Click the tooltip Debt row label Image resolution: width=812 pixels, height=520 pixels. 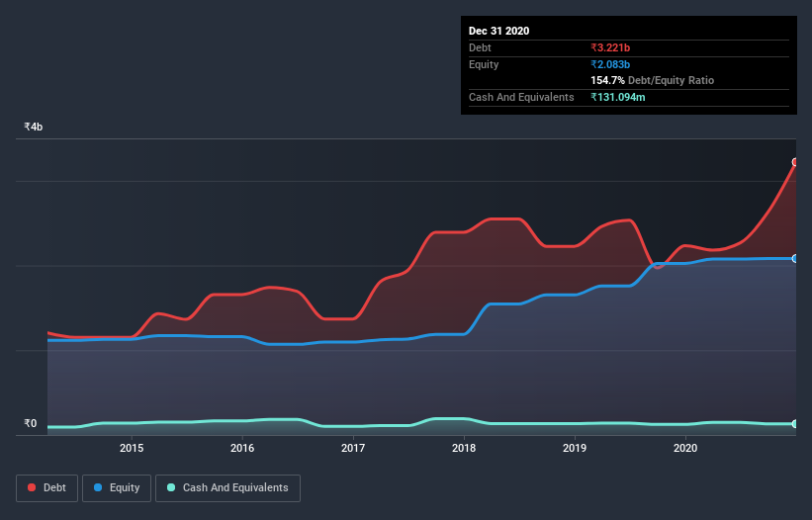(480, 47)
